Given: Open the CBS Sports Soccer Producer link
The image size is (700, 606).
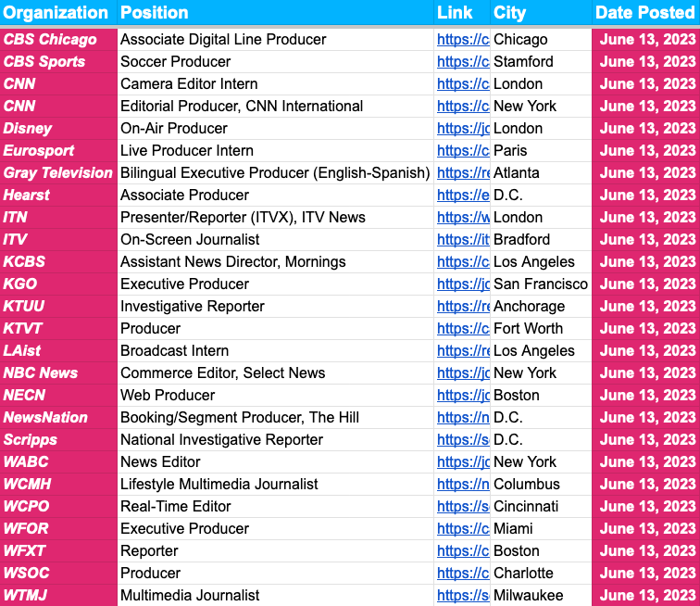Looking at the screenshot, I should point(463,62).
